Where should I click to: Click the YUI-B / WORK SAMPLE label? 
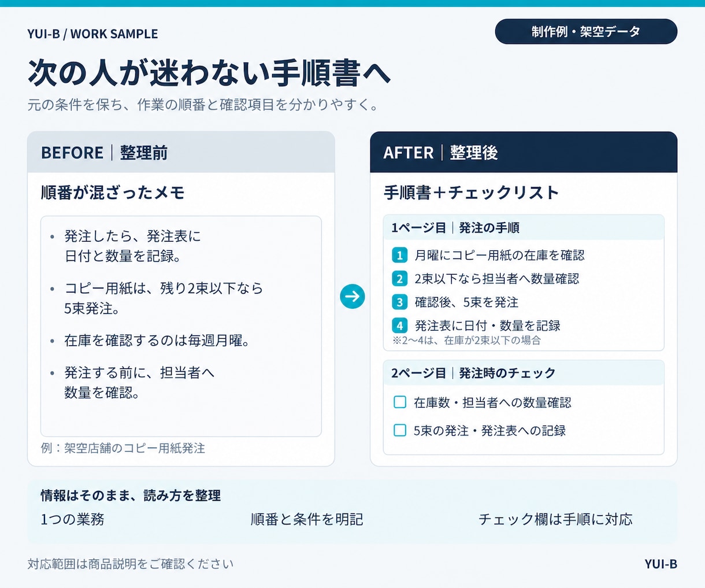pos(92,34)
